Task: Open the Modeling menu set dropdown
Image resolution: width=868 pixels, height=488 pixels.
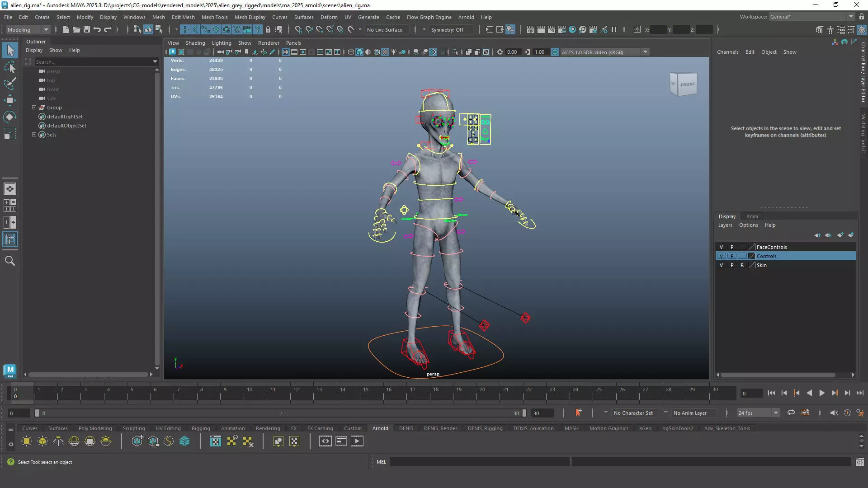Action: click(28, 30)
